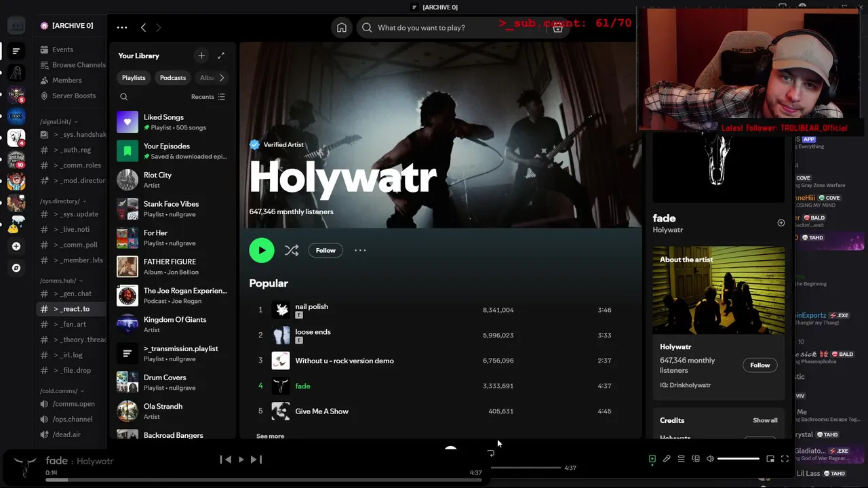This screenshot has width=868, height=488.
Task: Search in Your Library magnifier icon
Action: click(x=123, y=97)
